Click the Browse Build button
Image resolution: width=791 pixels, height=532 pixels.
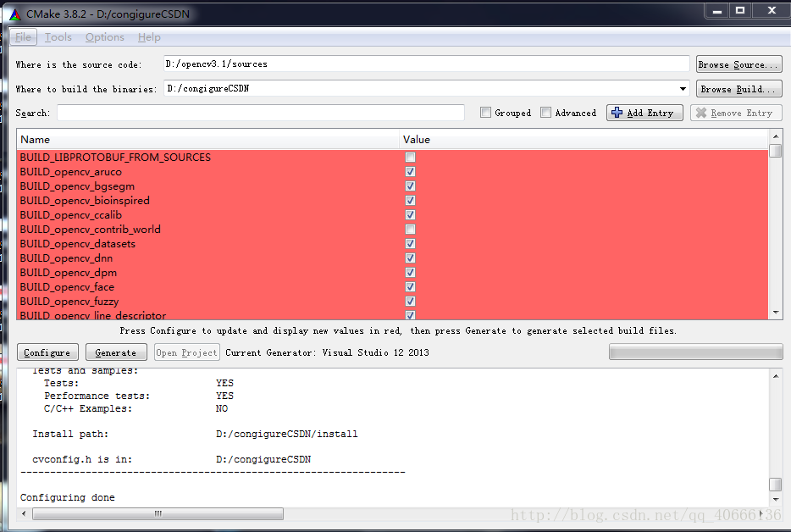(x=738, y=89)
